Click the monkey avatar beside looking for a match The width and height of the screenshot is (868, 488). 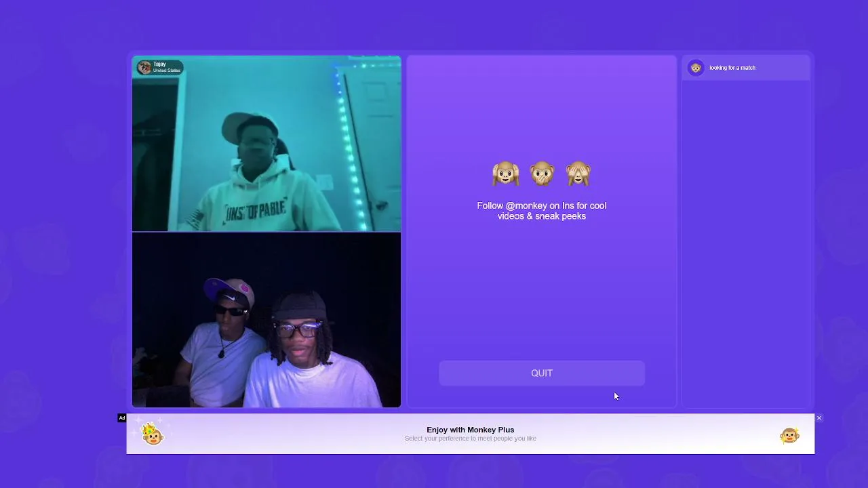(696, 68)
